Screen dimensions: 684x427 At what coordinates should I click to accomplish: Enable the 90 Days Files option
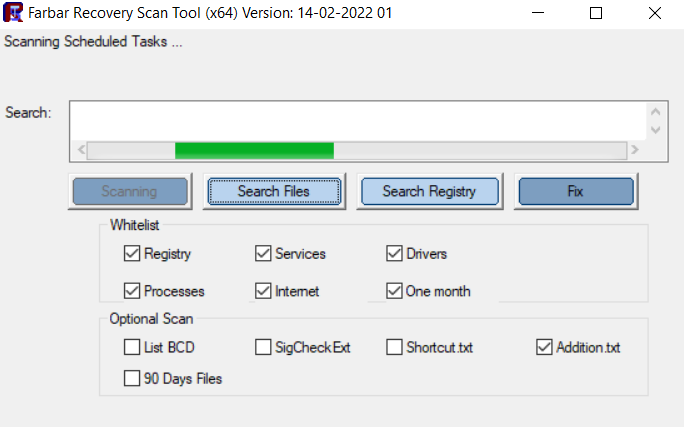(x=132, y=378)
